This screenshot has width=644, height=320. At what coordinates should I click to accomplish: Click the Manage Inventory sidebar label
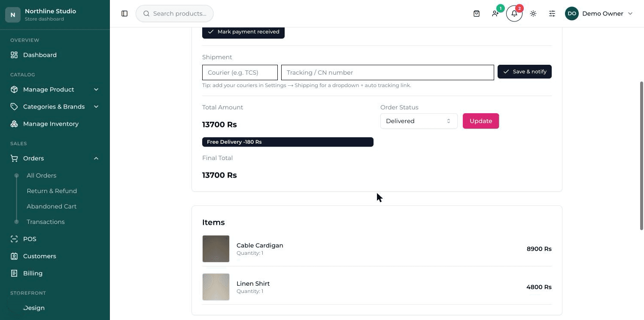coord(51,124)
